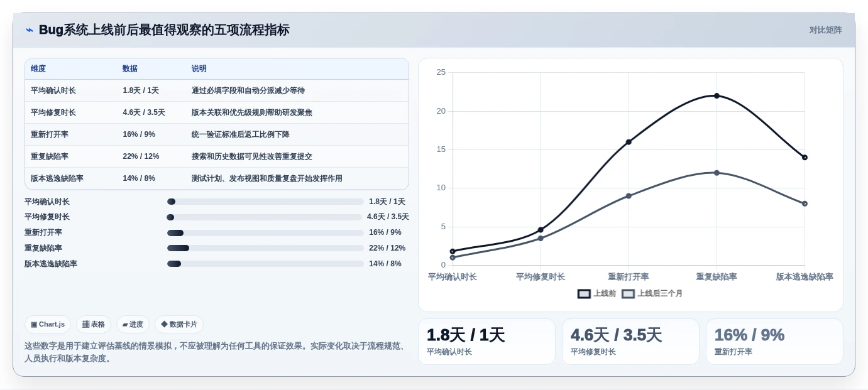Click 上线前 data point at 平均修复时长
Image resolution: width=868 pixels, height=390 pixels.
click(541, 230)
